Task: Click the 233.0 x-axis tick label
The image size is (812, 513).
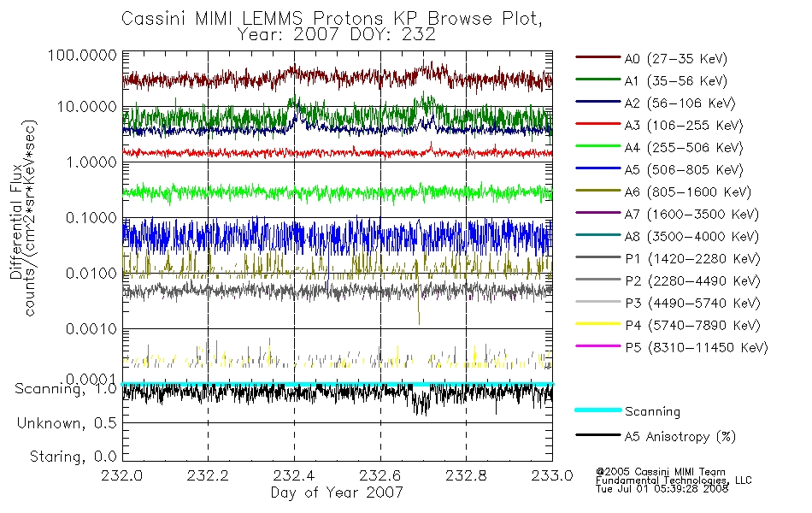Action: (552, 475)
